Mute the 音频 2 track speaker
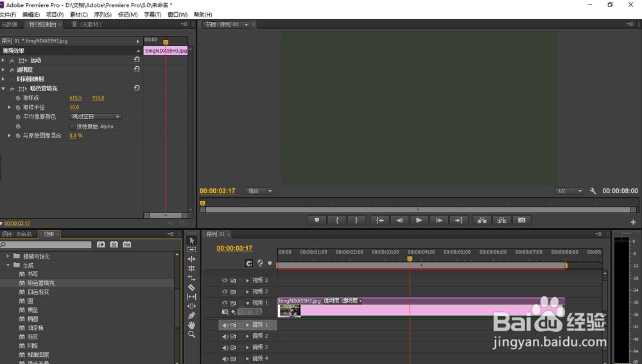This screenshot has height=364, width=642. (224, 336)
